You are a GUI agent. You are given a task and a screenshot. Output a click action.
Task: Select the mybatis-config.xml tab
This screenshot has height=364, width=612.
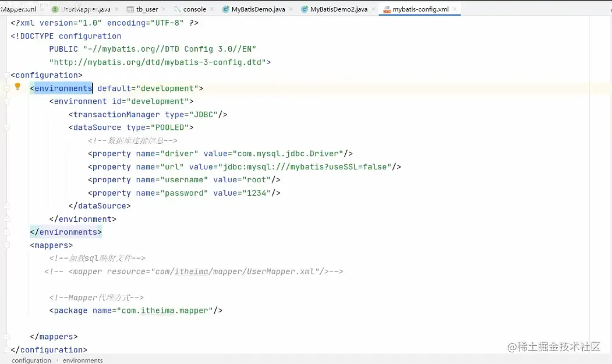420,9
